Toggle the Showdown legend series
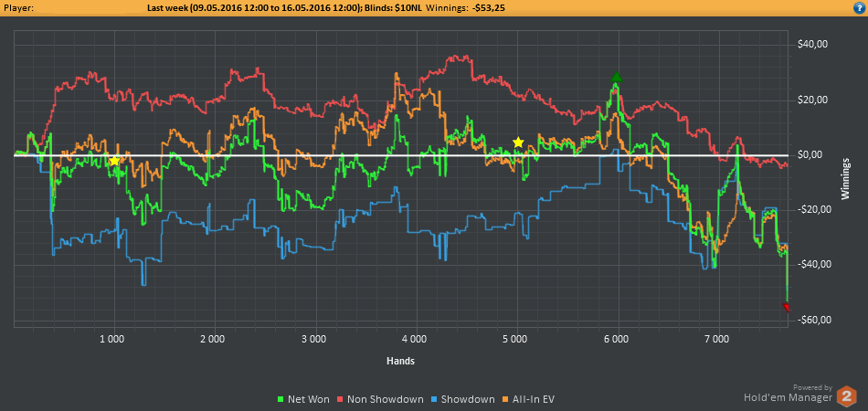 (x=463, y=399)
